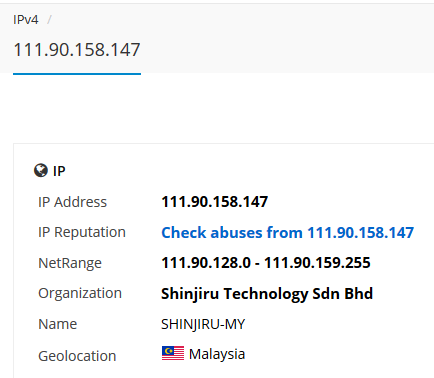The image size is (434, 378).
Task: Click the bold IP Address value 111.90.158.147
Action: click(214, 202)
